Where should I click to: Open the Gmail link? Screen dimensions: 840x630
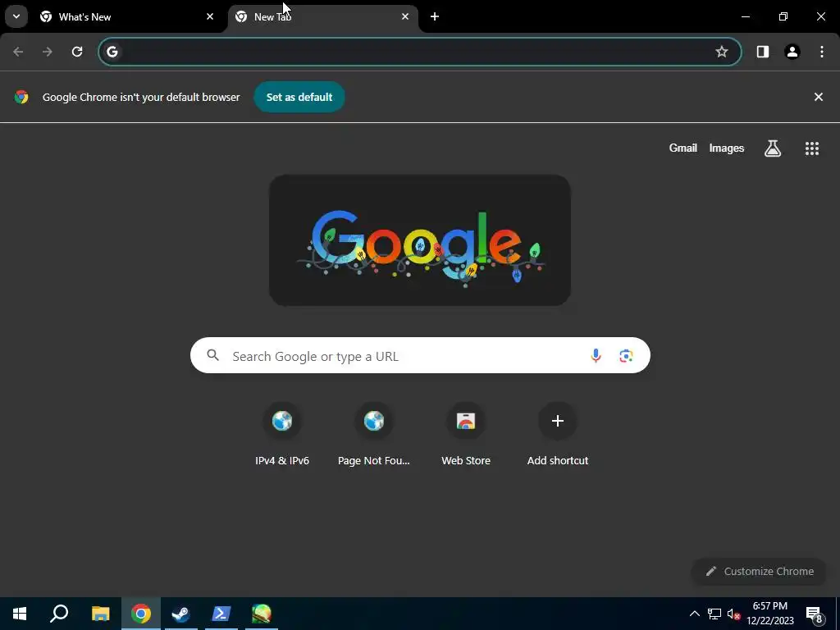[x=682, y=148]
